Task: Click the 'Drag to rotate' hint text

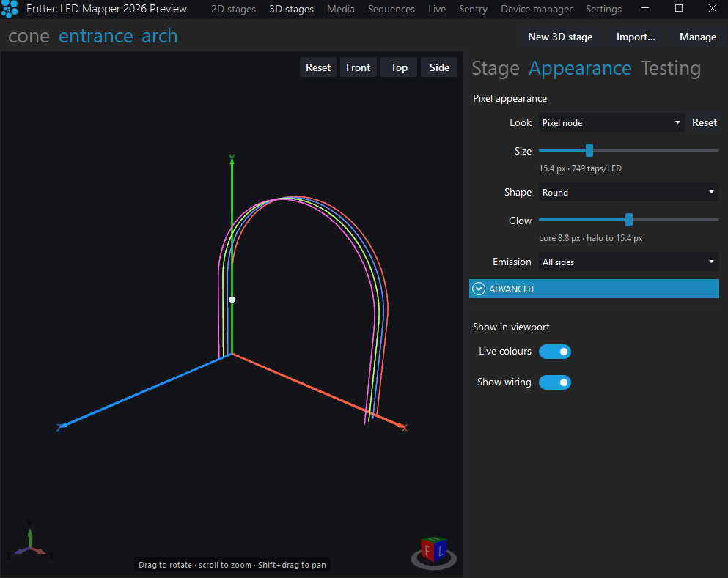Action: coord(232,565)
